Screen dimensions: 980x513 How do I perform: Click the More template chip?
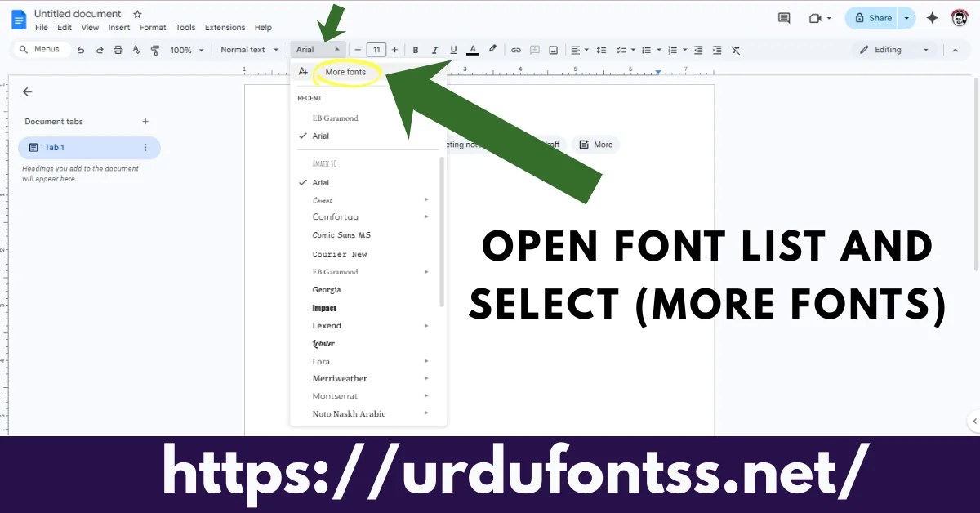click(595, 145)
